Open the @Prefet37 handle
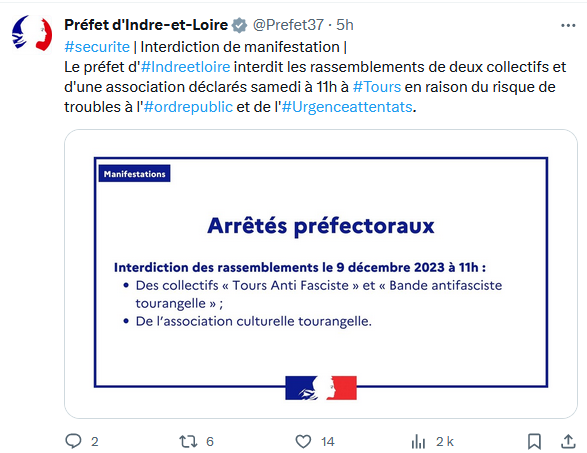The image size is (587, 453). tap(288, 25)
